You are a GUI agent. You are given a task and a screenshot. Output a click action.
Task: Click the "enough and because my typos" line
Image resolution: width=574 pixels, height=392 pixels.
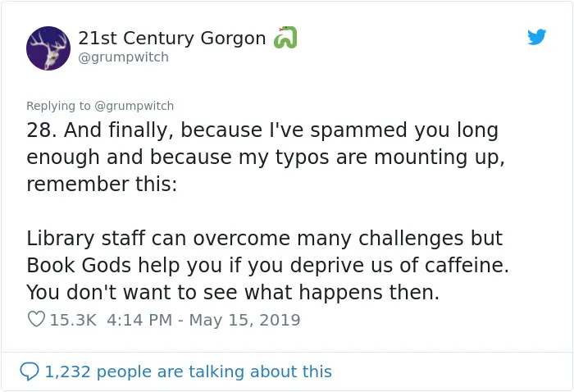pyautogui.click(x=266, y=157)
